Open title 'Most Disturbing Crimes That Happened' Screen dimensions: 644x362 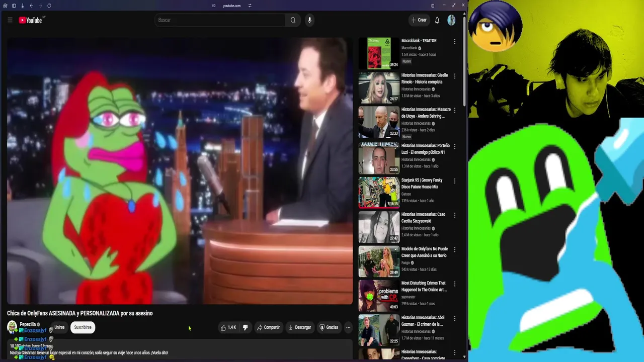click(x=424, y=287)
